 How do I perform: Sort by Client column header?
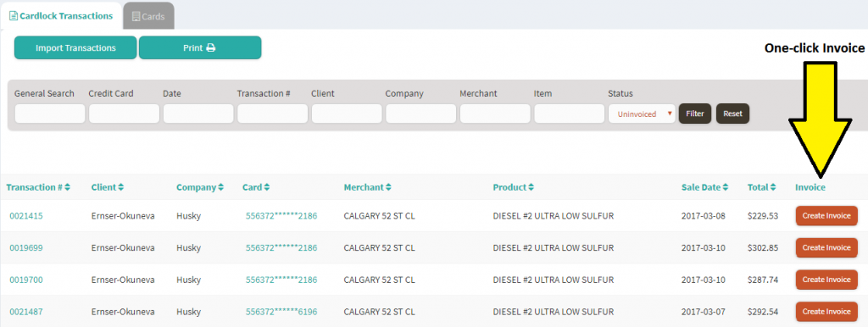pyautogui.click(x=108, y=187)
